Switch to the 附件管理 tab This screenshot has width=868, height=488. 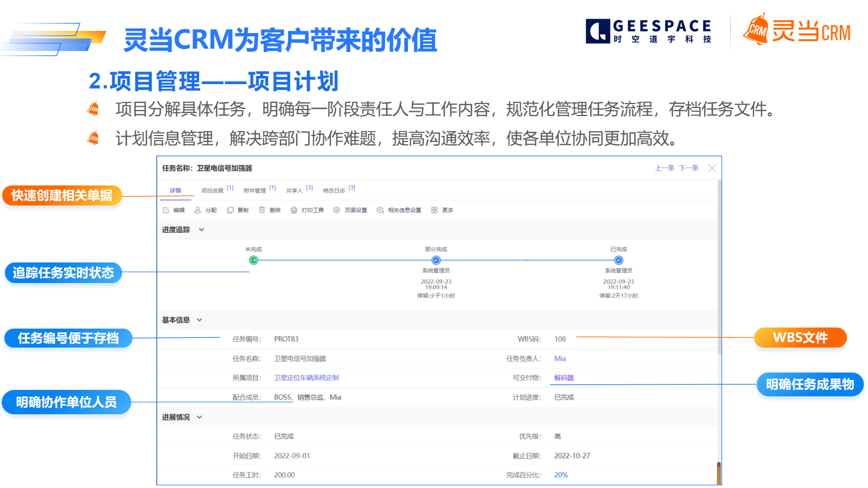pyautogui.click(x=254, y=191)
